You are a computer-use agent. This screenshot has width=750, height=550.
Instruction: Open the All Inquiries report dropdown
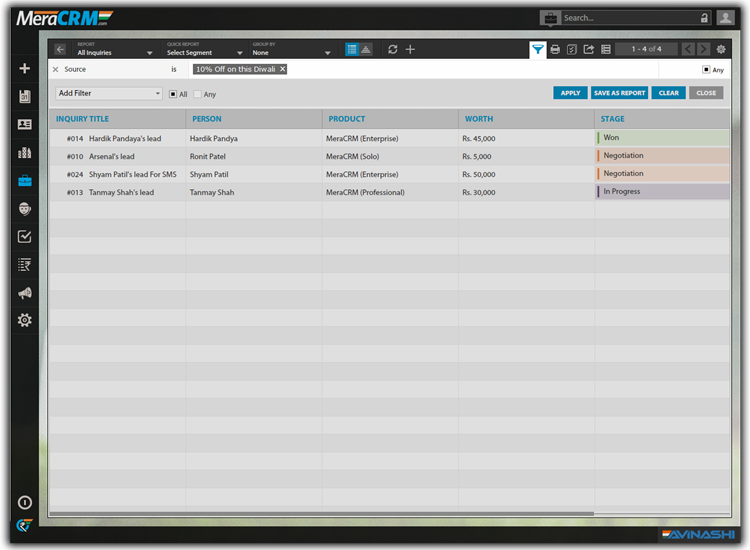115,49
